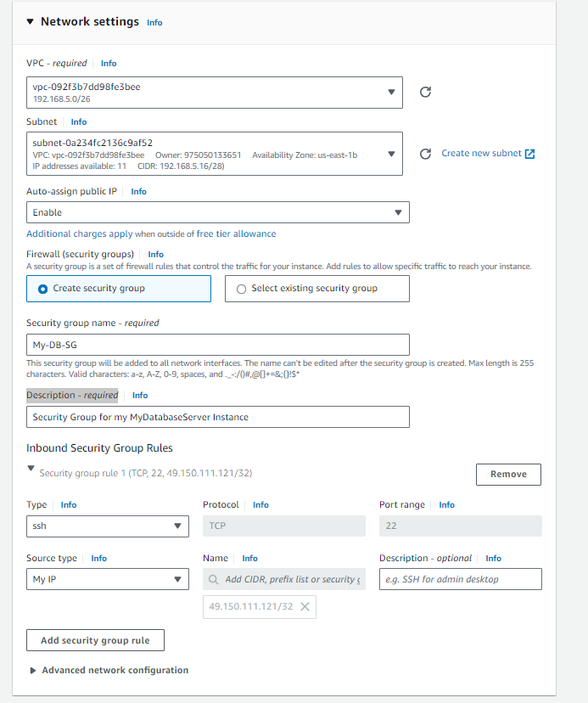This screenshot has height=703, width=588.
Task: Refresh the VPC list
Action: point(426,92)
